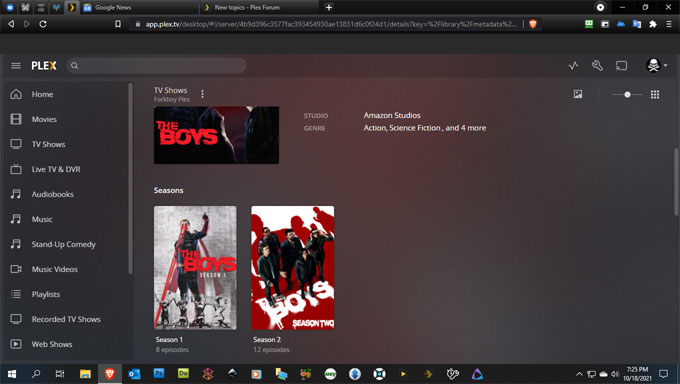Click the Science Fiction genre link
This screenshot has height=384, width=680.
tap(415, 128)
